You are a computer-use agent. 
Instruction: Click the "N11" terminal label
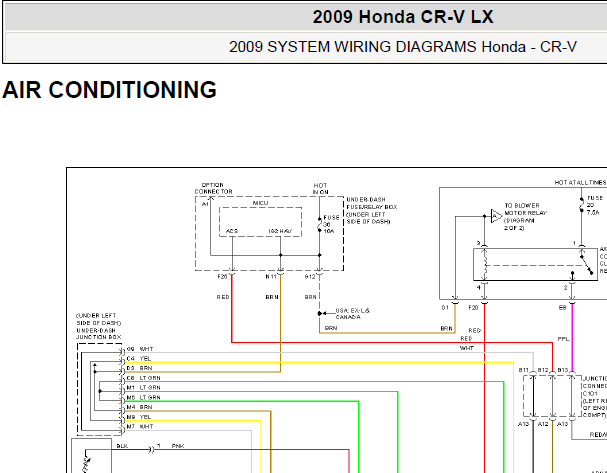pyautogui.click(x=271, y=277)
